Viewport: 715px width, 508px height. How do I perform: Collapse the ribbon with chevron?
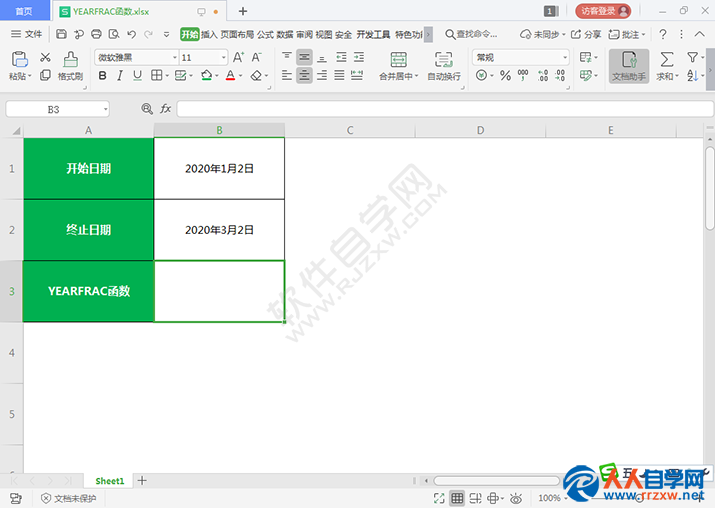[699, 34]
